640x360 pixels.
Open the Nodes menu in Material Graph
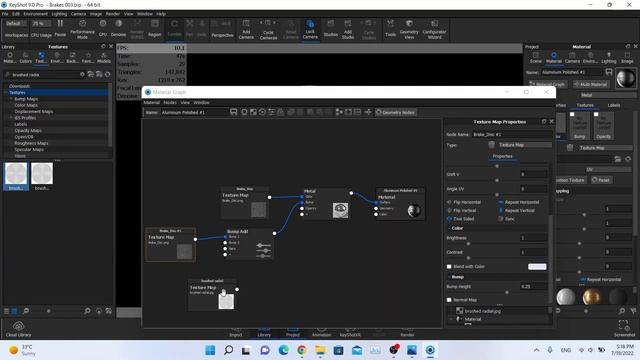click(x=170, y=102)
